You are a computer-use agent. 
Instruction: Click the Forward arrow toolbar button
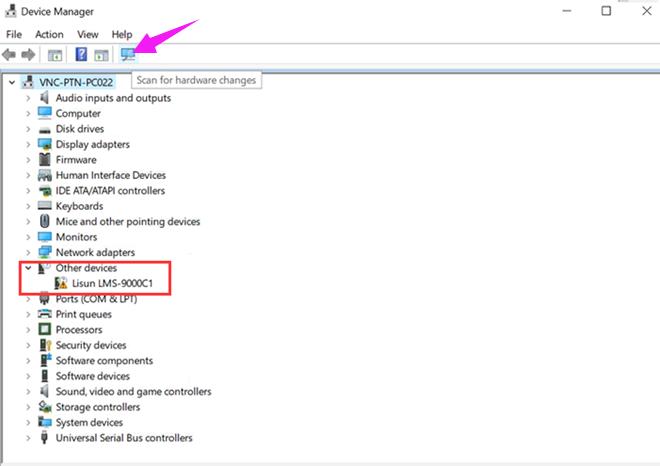coord(29,54)
